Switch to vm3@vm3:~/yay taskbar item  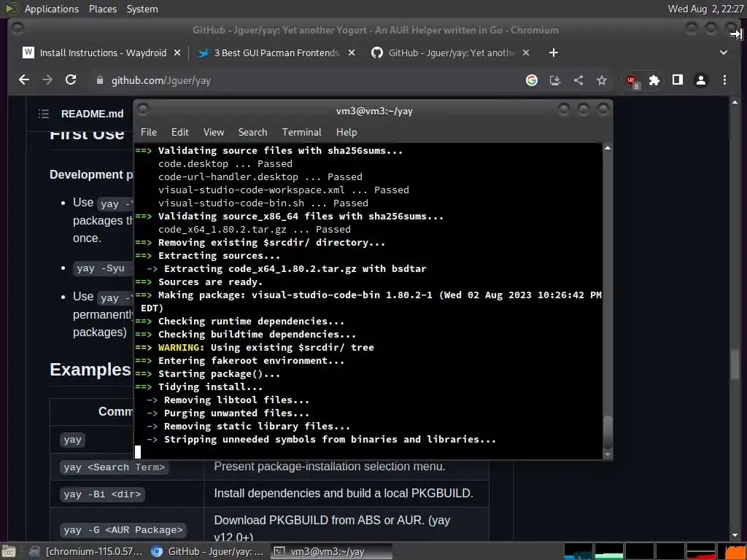point(330,551)
